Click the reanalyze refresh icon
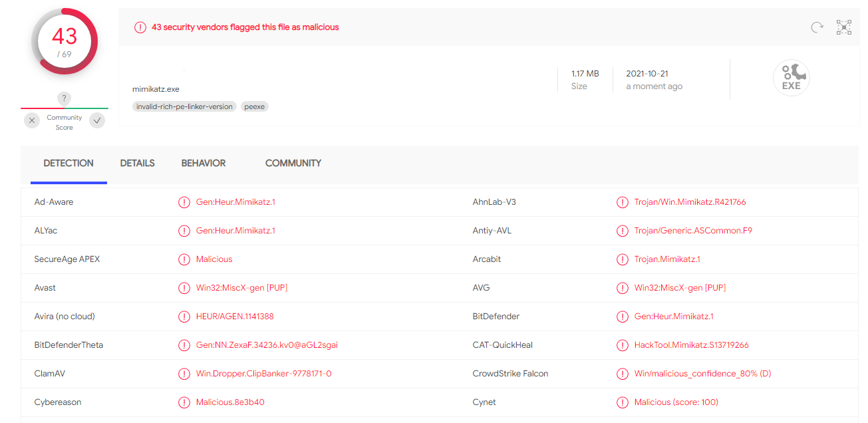 pos(817,27)
